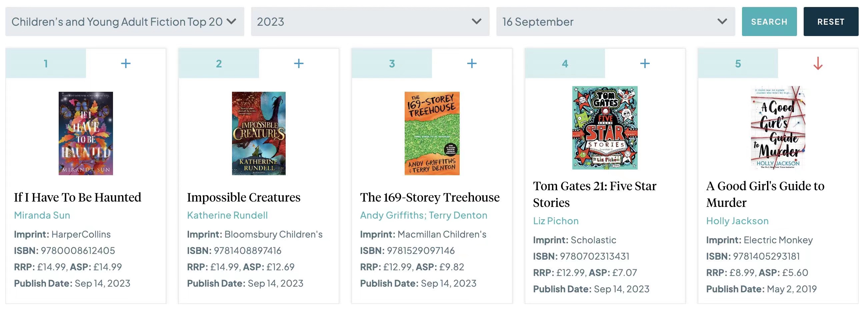Expand the 16 September date dropdown
868x311 pixels.
pos(615,22)
